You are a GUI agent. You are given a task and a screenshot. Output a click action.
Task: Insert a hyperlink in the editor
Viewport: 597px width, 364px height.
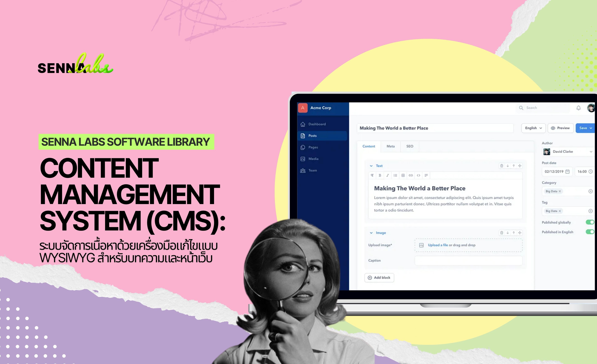click(x=411, y=175)
